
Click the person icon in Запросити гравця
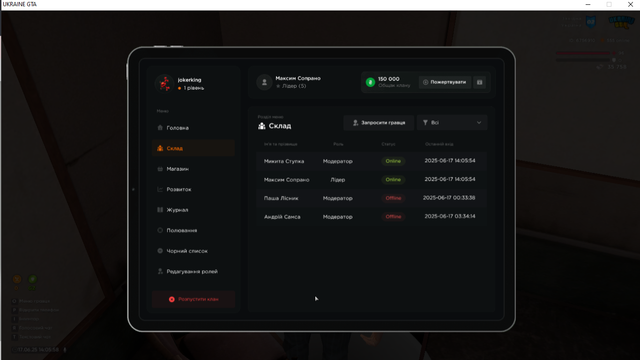(x=355, y=122)
